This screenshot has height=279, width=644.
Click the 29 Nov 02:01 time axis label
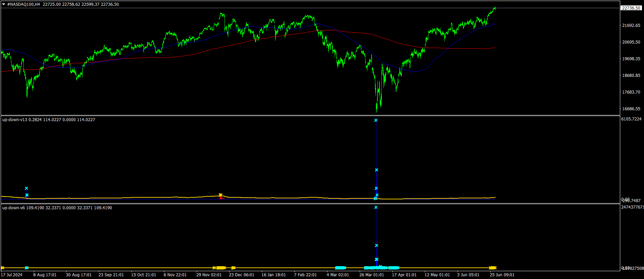click(x=209, y=275)
